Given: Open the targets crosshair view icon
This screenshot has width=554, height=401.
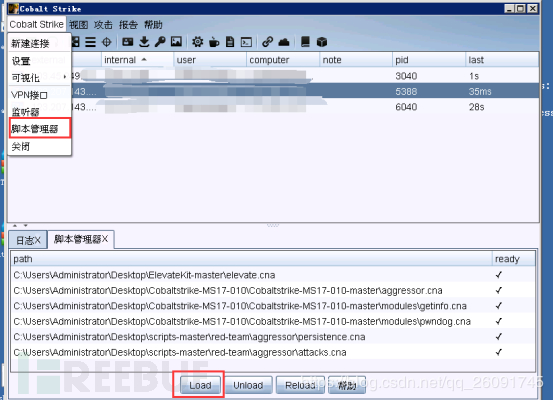Looking at the screenshot, I should click(x=106, y=42).
